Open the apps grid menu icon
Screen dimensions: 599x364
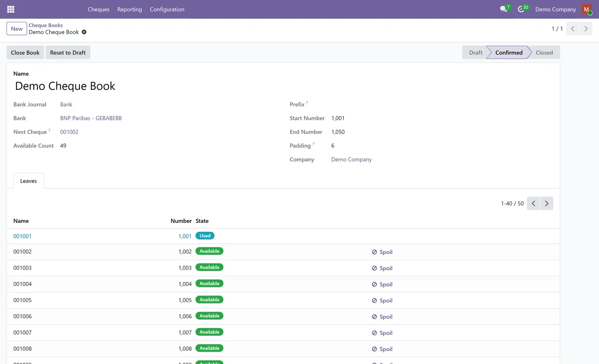[11, 9]
